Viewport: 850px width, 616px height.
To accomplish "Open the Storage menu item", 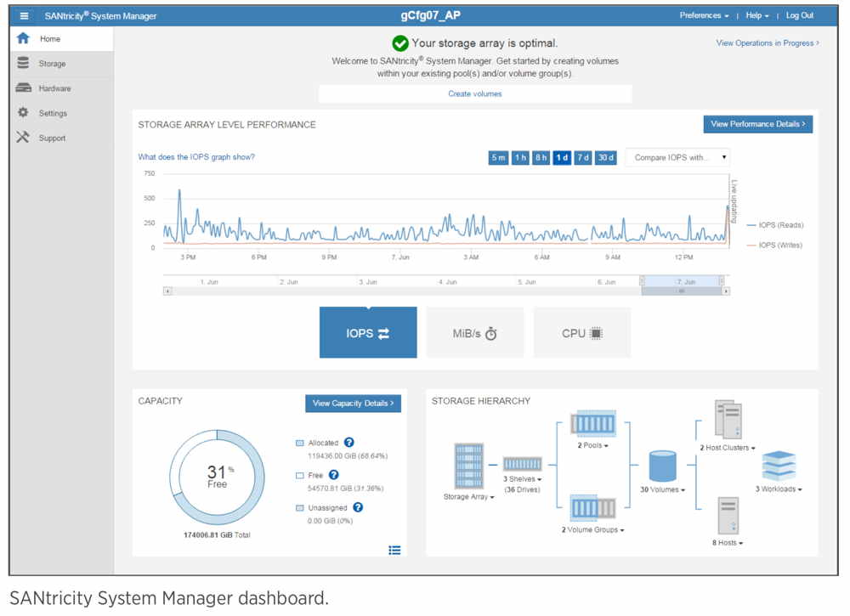I will tap(61, 64).
